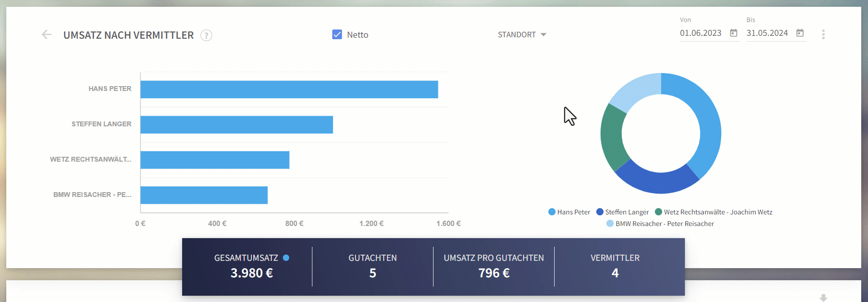
Task: Click the download arrow icon below the card
Action: coord(823,298)
